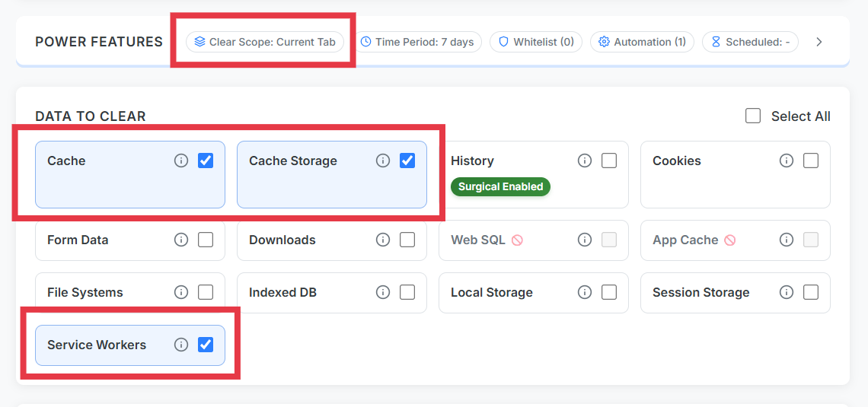
Task: Click the disabled Web SQL checkbox
Action: [609, 240]
